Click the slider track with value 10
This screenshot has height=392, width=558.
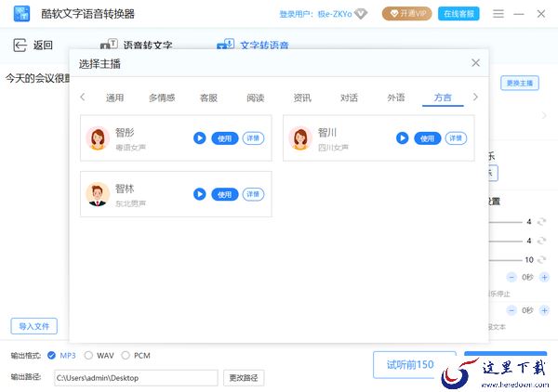click(x=505, y=260)
